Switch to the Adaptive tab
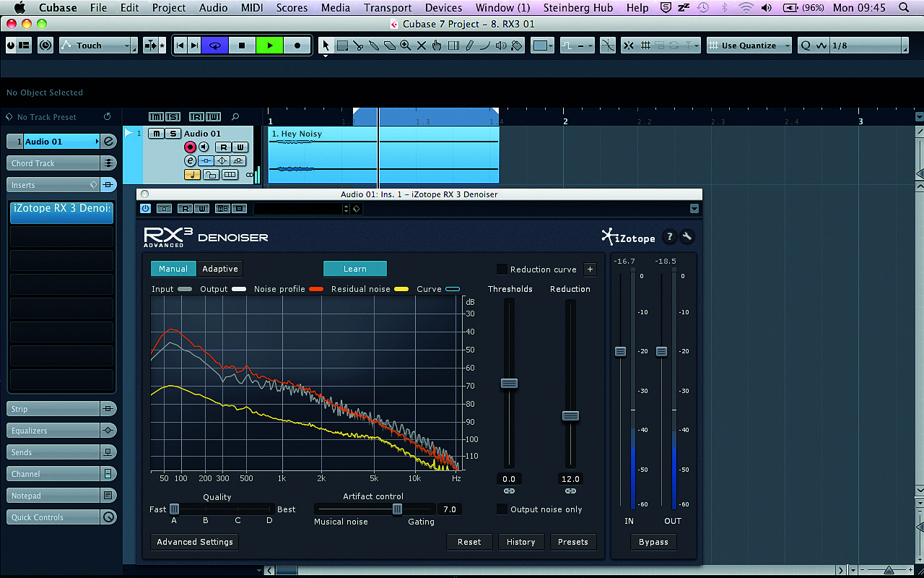The width and height of the screenshot is (924, 578). [220, 269]
